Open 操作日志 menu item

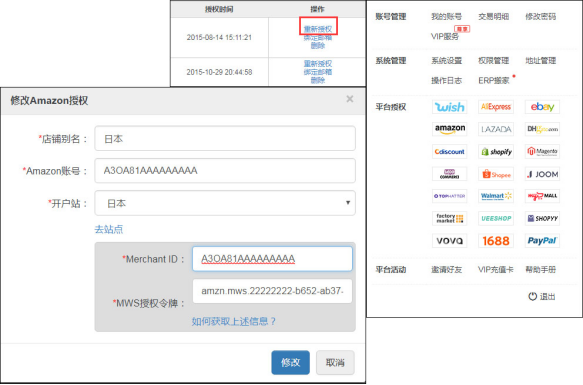click(446, 80)
